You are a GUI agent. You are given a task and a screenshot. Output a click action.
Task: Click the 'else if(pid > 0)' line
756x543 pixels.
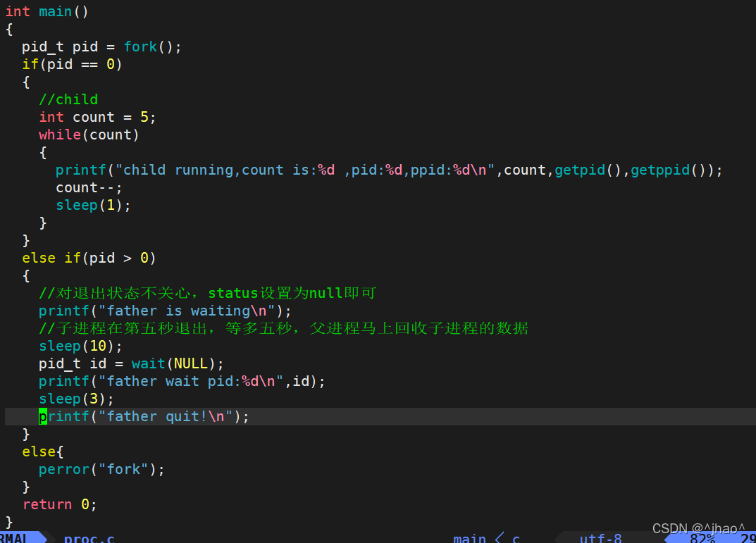tap(89, 258)
